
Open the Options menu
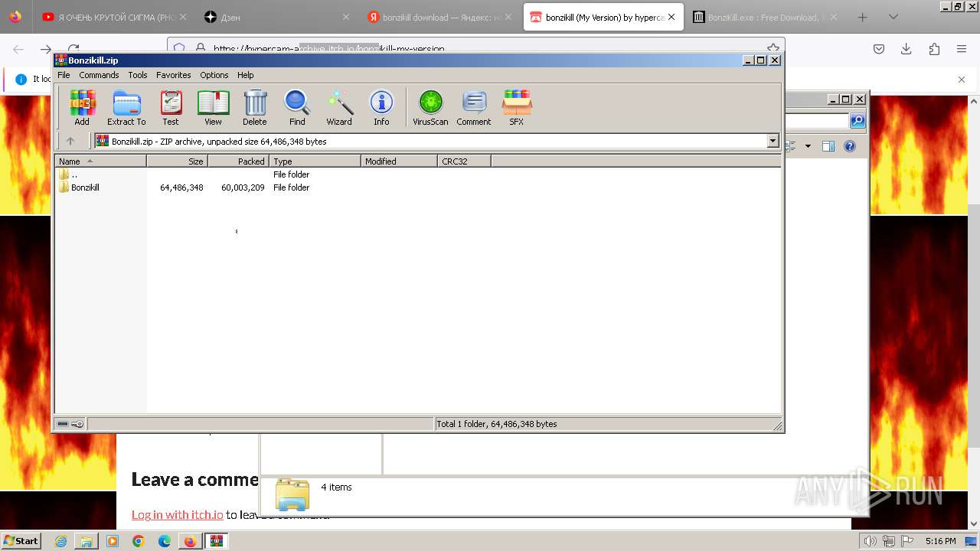[x=214, y=75]
